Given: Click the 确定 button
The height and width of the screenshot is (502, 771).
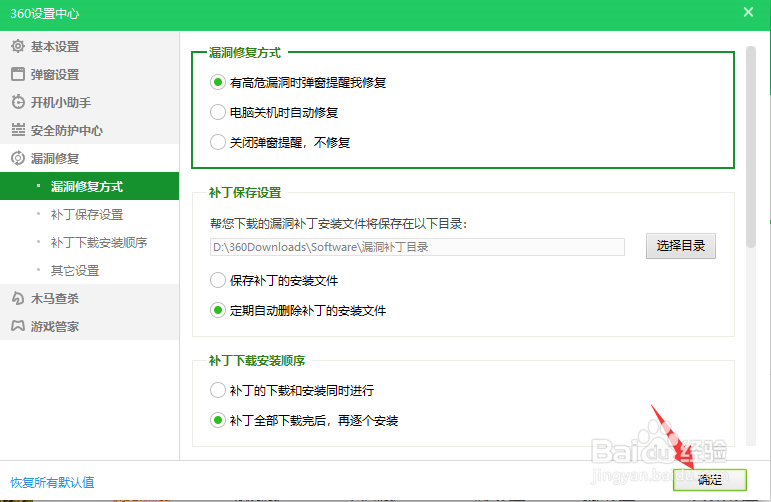Looking at the screenshot, I should click(710, 479).
